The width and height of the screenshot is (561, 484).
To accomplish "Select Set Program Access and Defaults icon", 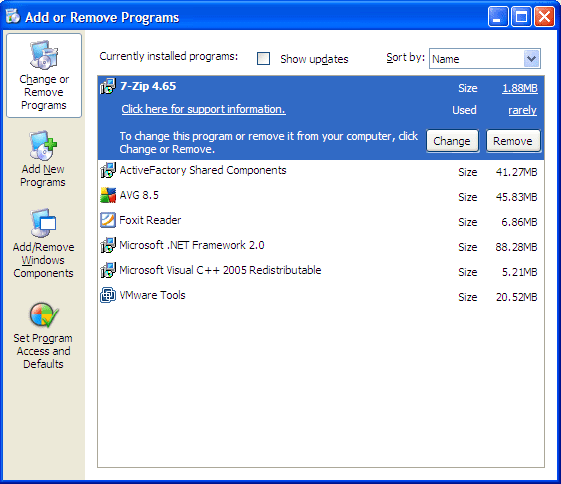I will pyautogui.click(x=44, y=315).
